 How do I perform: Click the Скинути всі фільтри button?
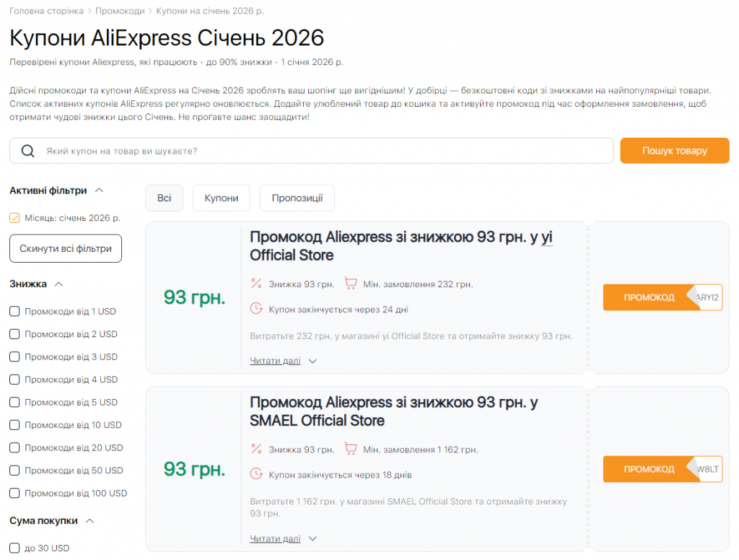pyautogui.click(x=65, y=248)
